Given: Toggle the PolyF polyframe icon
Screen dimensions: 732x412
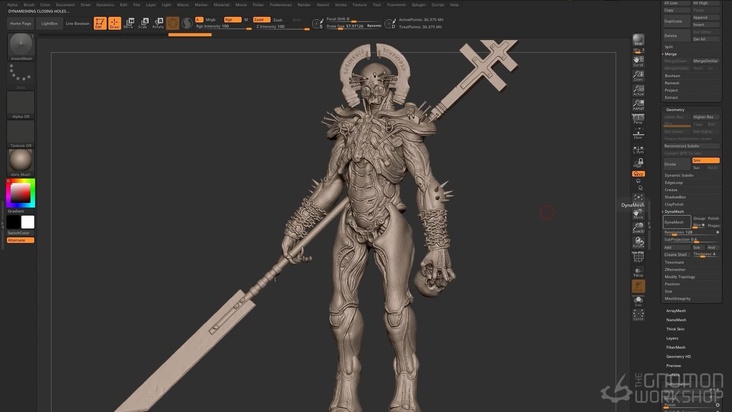Looking at the screenshot, I should (638, 257).
